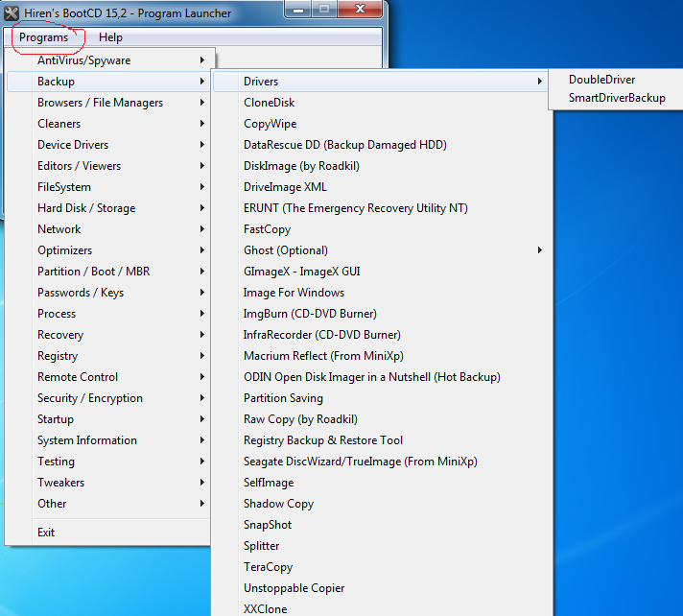
Task: Launch SmartDriverBackup from Drivers submenu
Action: tap(617, 98)
